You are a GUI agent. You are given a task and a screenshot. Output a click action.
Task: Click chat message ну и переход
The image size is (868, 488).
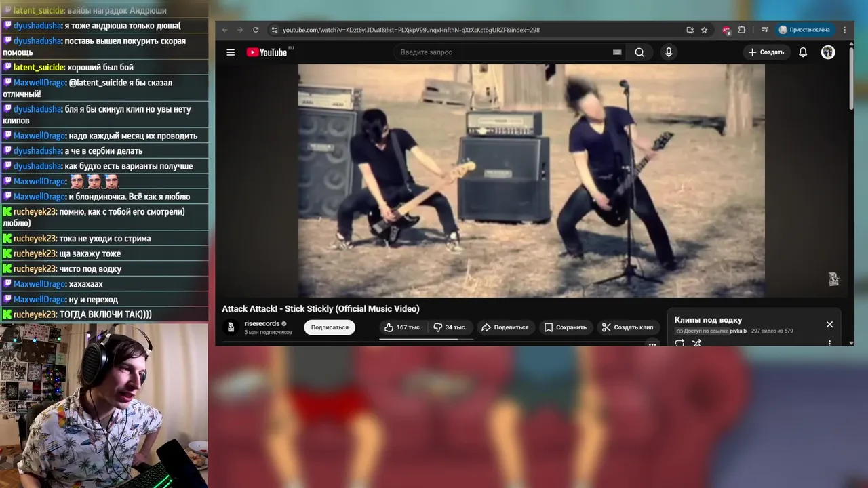click(x=94, y=300)
